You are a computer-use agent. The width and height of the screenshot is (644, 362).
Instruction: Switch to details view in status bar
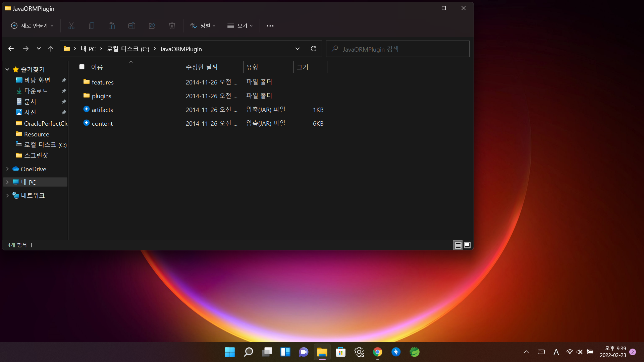[458, 245]
